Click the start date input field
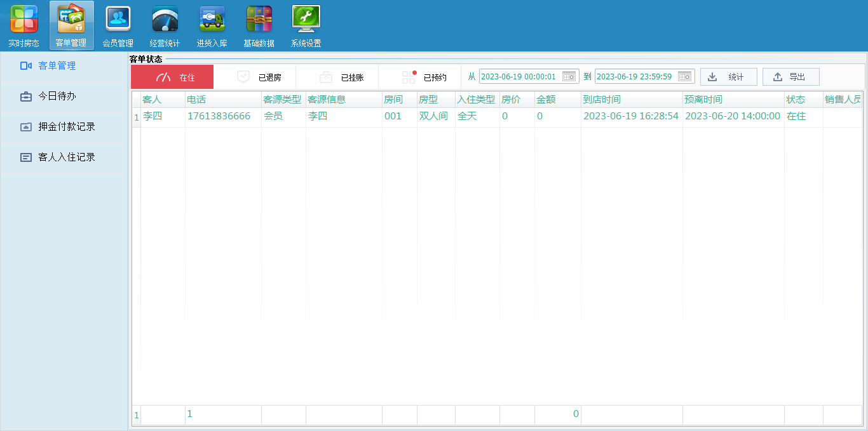The width and height of the screenshot is (868, 431). point(519,77)
